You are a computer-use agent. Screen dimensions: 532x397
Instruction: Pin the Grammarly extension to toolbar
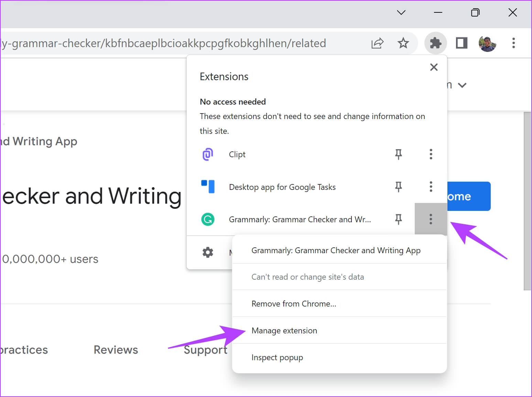pos(398,219)
